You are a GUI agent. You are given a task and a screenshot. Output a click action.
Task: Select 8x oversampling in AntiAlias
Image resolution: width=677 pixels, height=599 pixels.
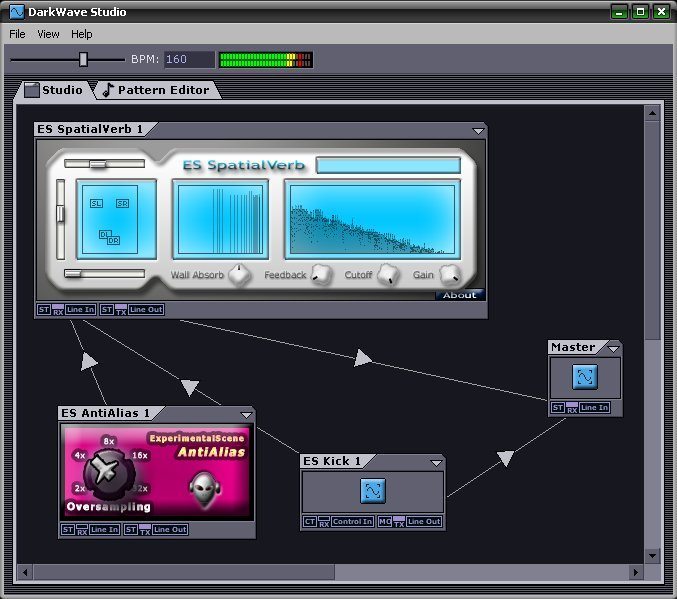click(109, 441)
